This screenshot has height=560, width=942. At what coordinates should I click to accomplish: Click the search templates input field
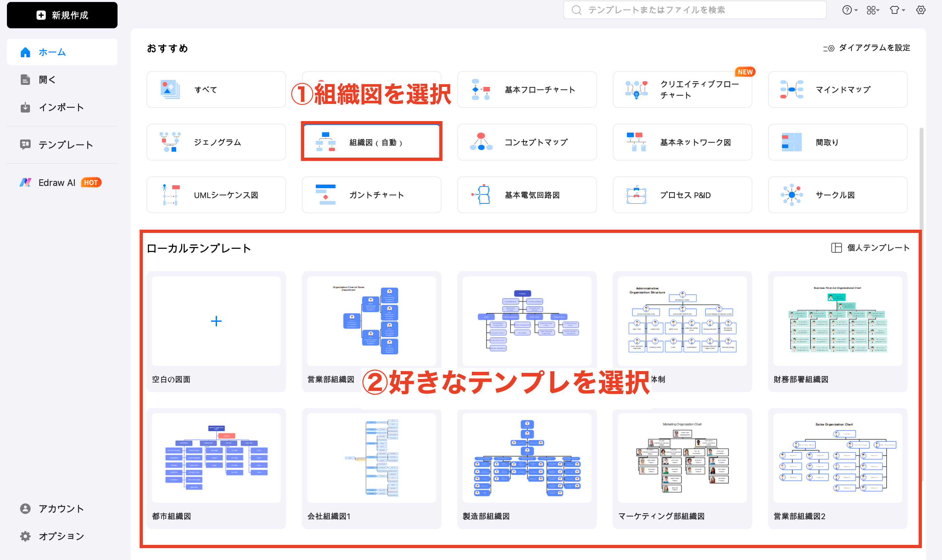[x=695, y=10]
